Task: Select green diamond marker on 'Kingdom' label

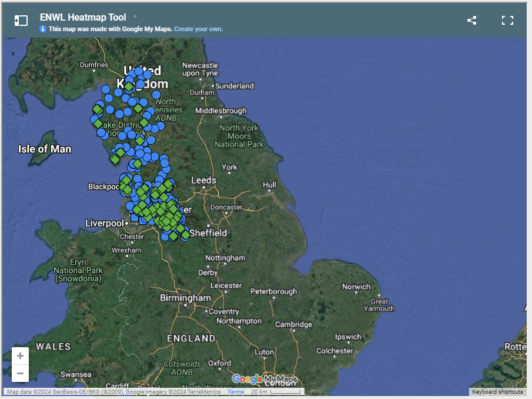Action: click(129, 87)
